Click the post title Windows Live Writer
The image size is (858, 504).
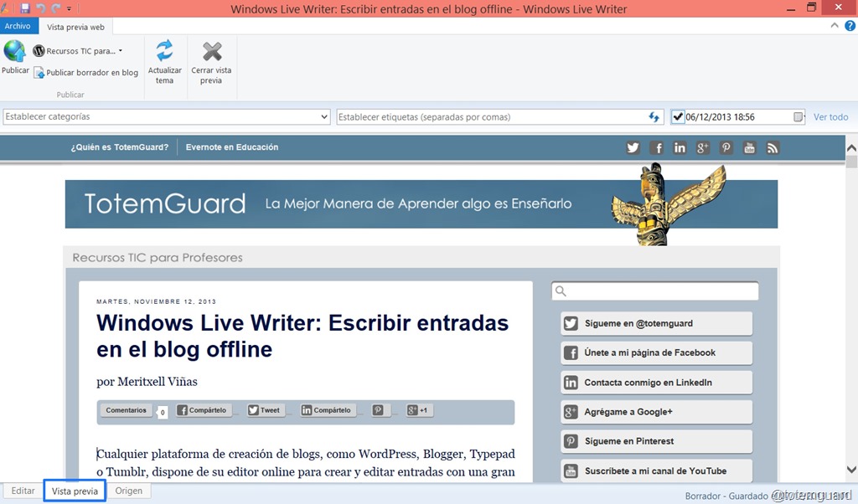point(302,336)
